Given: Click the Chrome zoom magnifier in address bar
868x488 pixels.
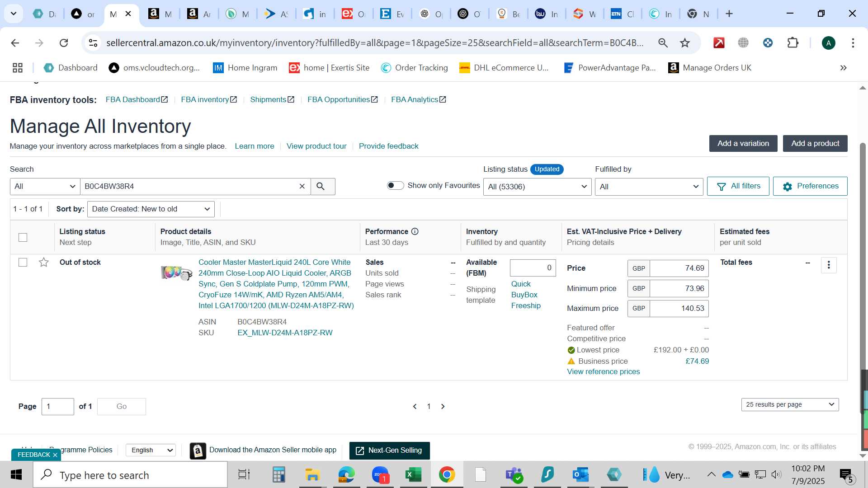Looking at the screenshot, I should (663, 43).
